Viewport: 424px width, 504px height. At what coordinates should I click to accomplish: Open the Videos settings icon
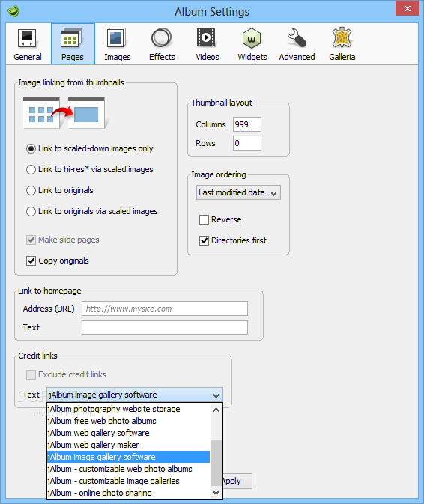tap(207, 38)
